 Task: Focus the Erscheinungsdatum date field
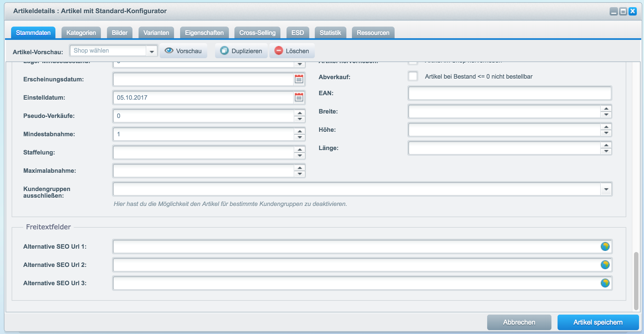pos(203,79)
